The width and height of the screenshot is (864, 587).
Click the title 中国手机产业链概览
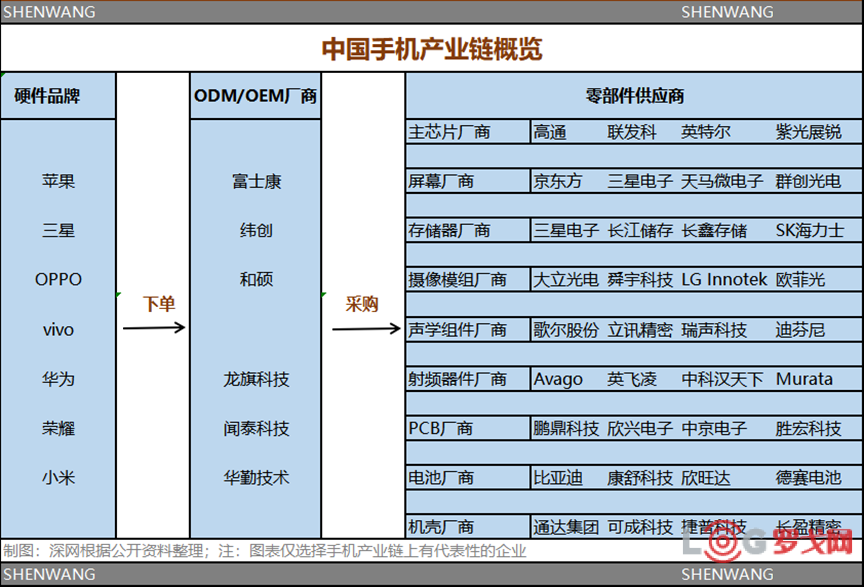[x=432, y=49]
